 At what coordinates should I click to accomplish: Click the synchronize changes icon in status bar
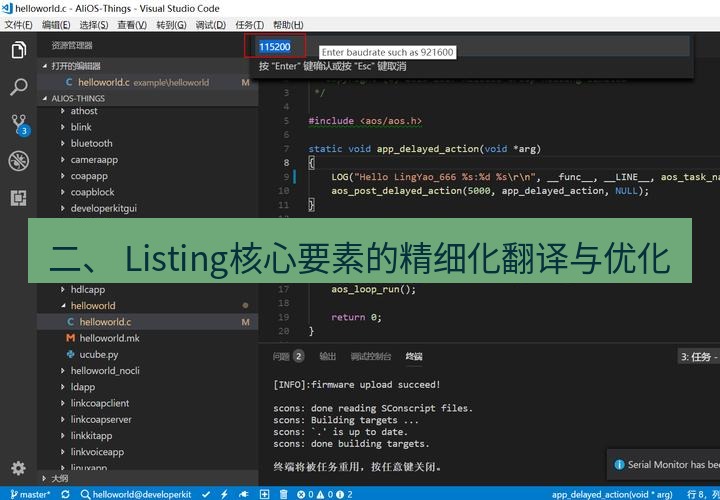[65, 494]
